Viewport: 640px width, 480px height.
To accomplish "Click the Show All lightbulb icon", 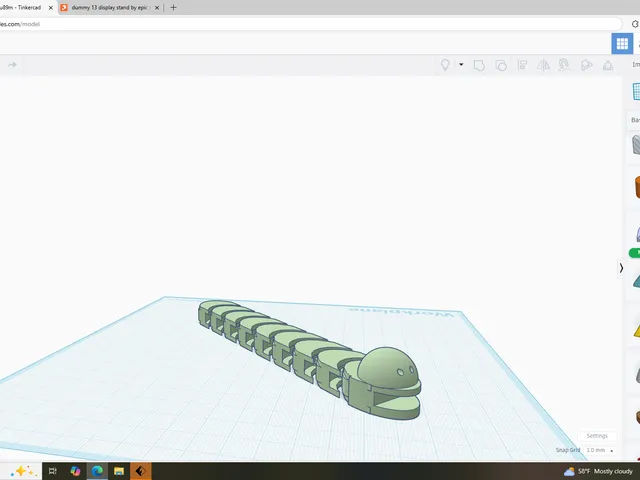I will coord(445,65).
